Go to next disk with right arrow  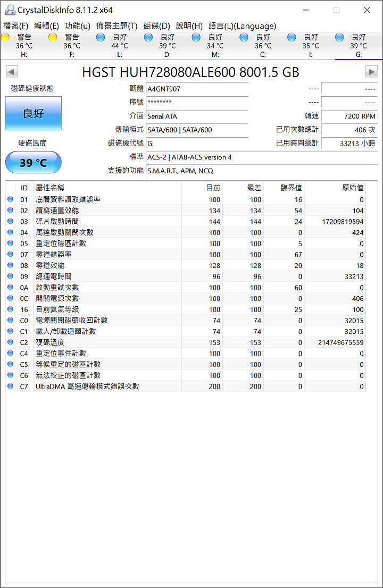click(x=371, y=72)
